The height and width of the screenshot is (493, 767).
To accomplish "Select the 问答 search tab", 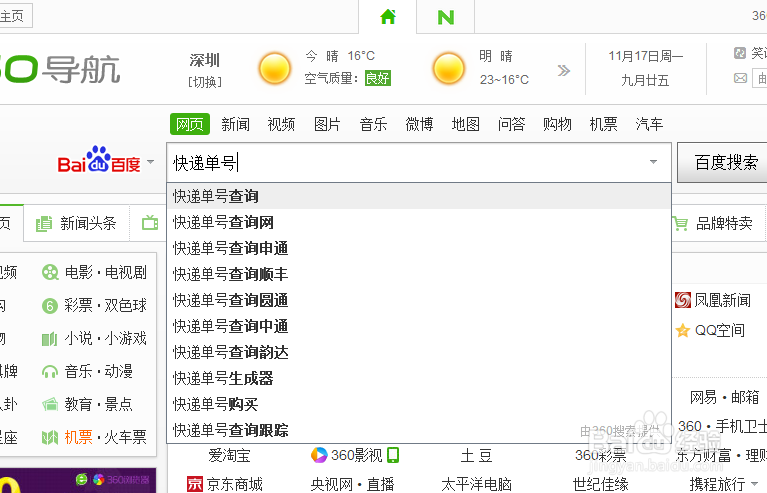I will point(511,124).
